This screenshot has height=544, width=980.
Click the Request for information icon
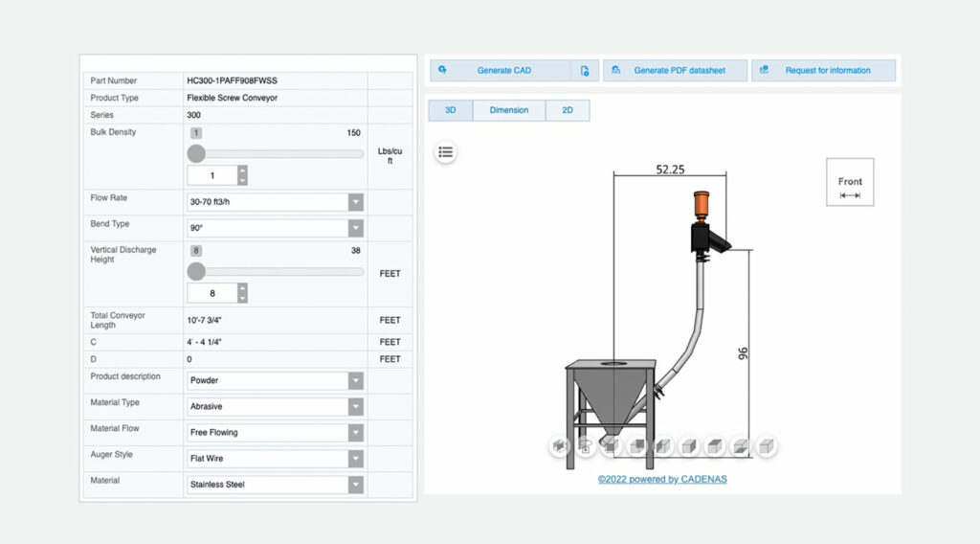[764, 70]
